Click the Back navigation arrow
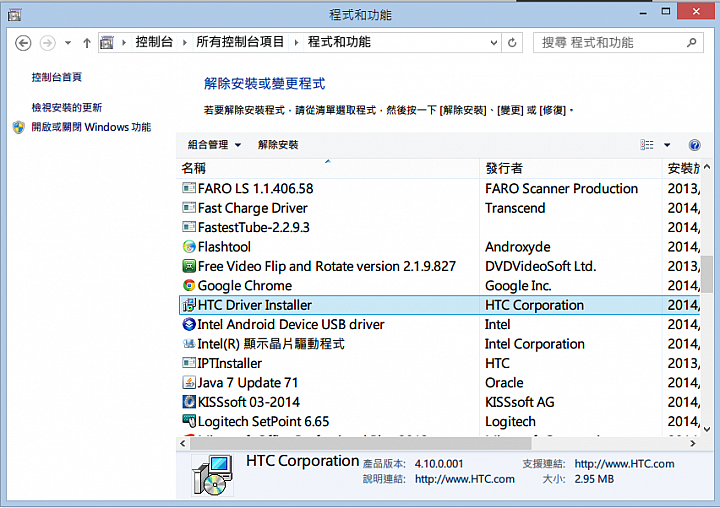The height and width of the screenshot is (508, 720). 23,43
